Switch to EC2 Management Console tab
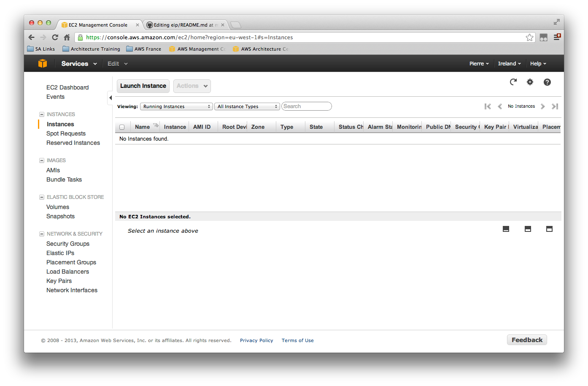Screen dimensions: 588x386 (x=100, y=25)
